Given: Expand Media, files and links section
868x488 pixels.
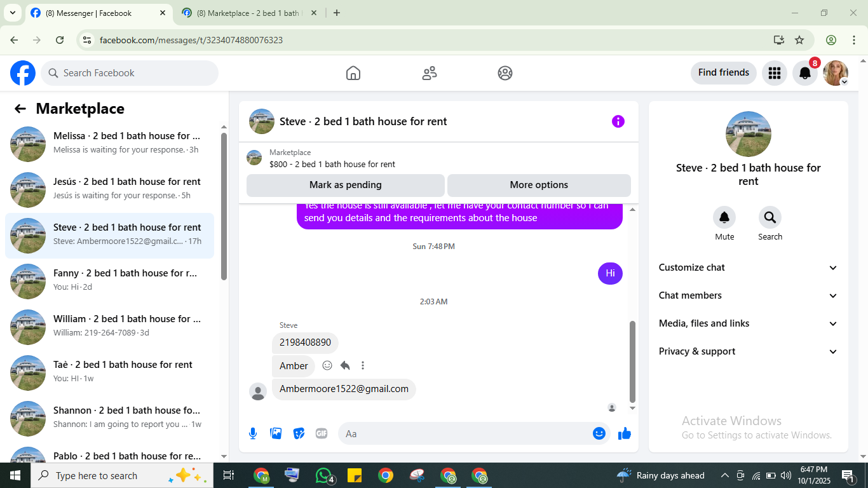Looking at the screenshot, I should coord(749,323).
